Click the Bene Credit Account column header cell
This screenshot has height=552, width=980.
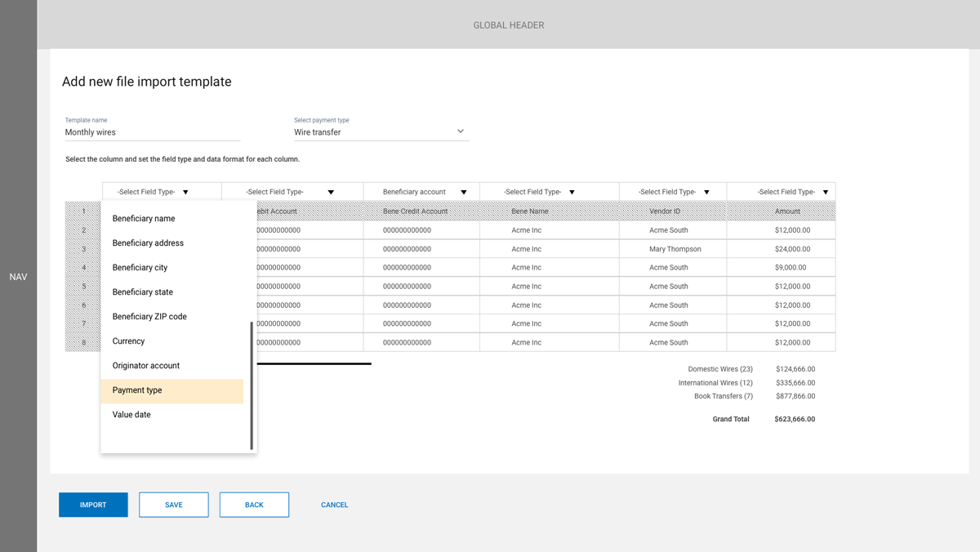pos(421,211)
